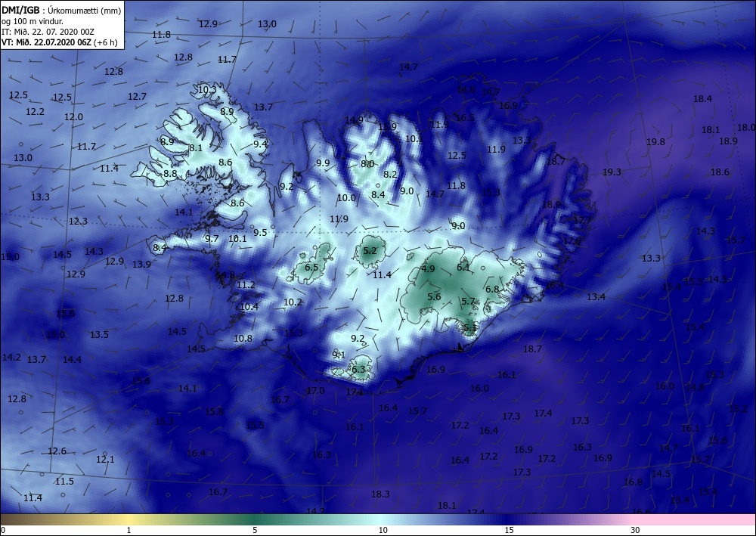Image resolution: width=756 pixels, height=536 pixels.
Task: Click the map value "10.0"
Action: 346,197
